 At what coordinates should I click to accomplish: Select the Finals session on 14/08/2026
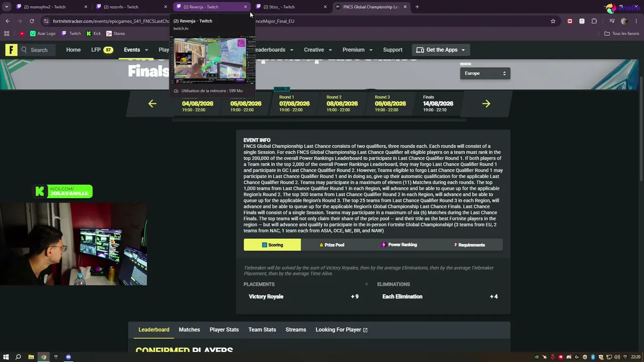pyautogui.click(x=438, y=103)
